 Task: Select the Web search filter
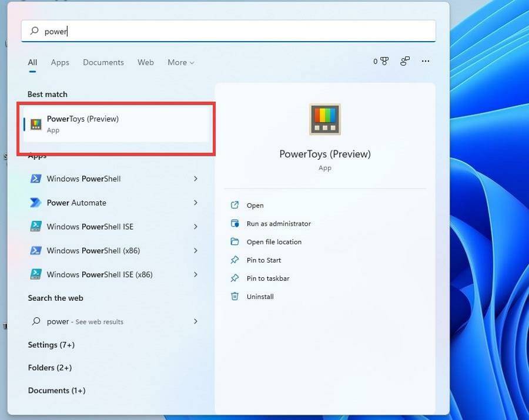click(x=146, y=62)
